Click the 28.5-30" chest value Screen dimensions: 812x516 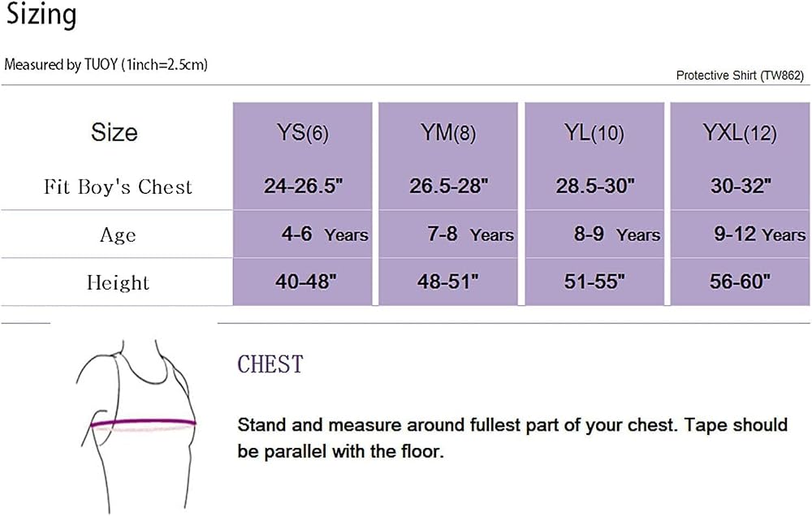tap(595, 186)
